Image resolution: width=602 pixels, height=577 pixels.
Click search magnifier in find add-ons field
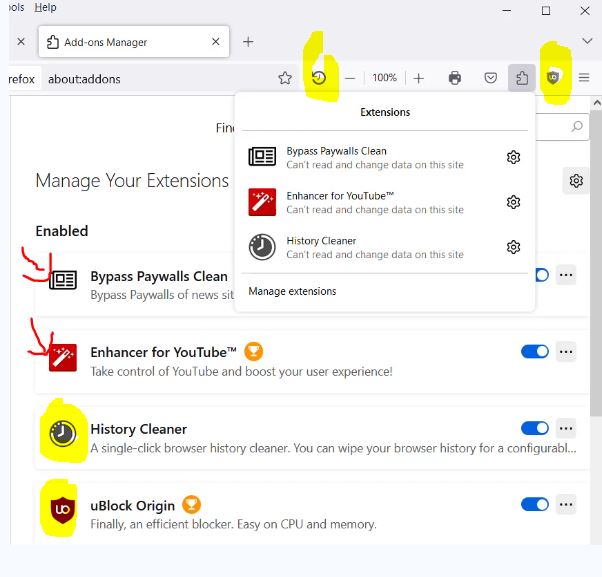[x=577, y=126]
